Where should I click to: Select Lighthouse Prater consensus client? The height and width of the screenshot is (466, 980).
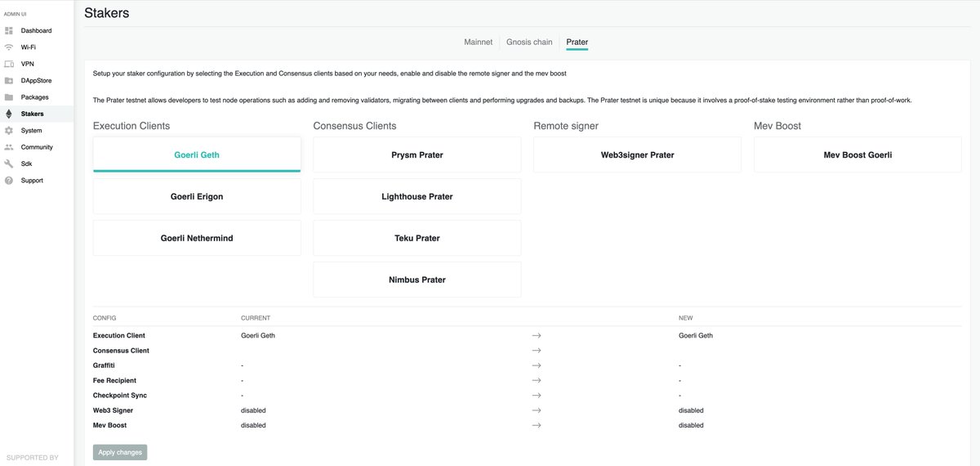point(416,196)
